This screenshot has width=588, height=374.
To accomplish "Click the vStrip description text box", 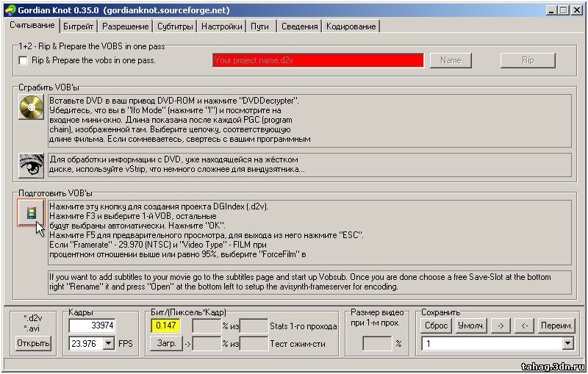I will click(x=309, y=165).
